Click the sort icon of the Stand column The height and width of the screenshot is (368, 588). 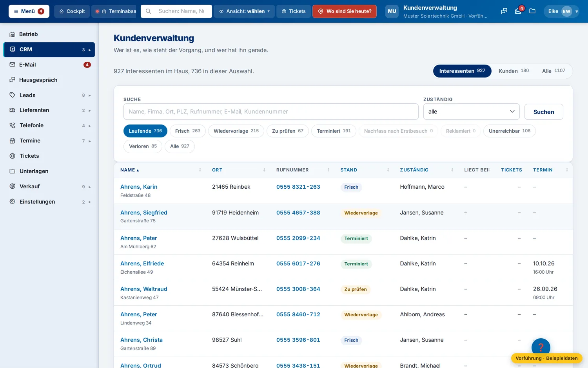click(388, 170)
